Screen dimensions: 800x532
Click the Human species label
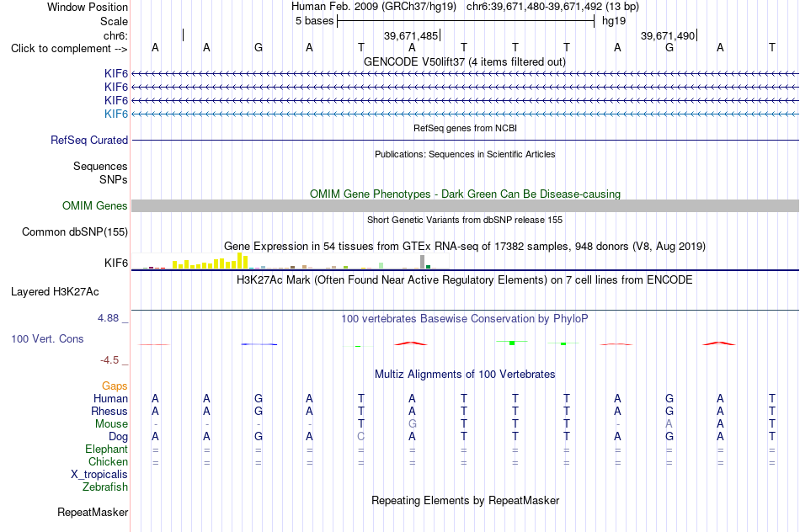click(110, 399)
